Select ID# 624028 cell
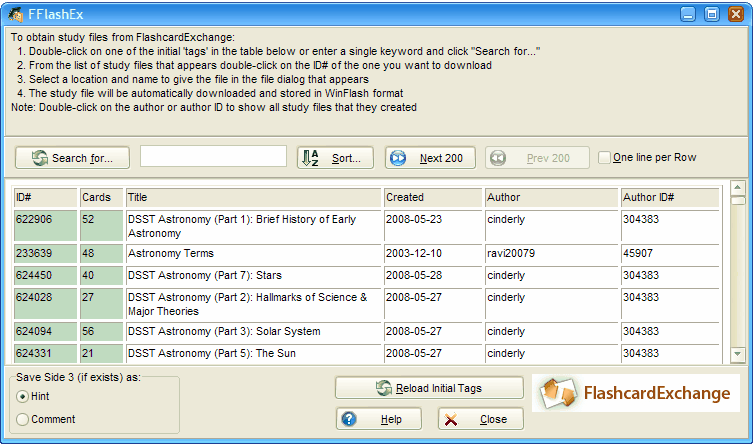 (45, 304)
